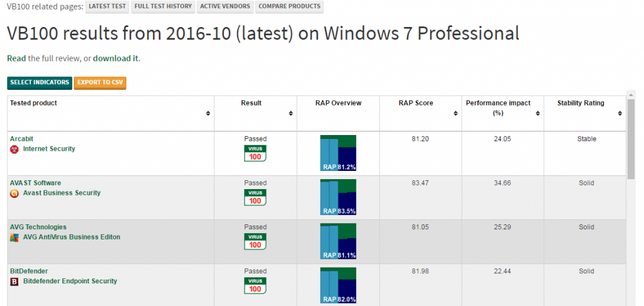Image resolution: width=644 pixels, height=306 pixels.
Task: Open the BitDefender vendor link
Action: tap(29, 271)
